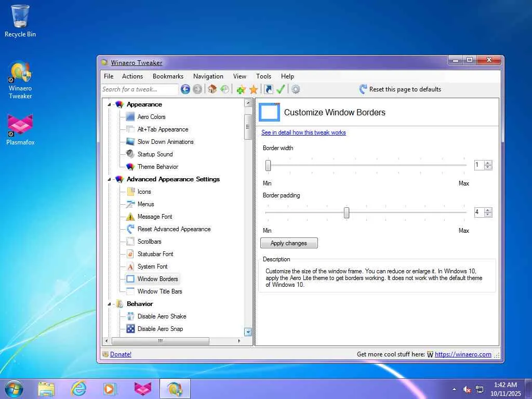This screenshot has width=532, height=399.
Task: Click the tree scroll up arrow
Action: tap(248, 102)
